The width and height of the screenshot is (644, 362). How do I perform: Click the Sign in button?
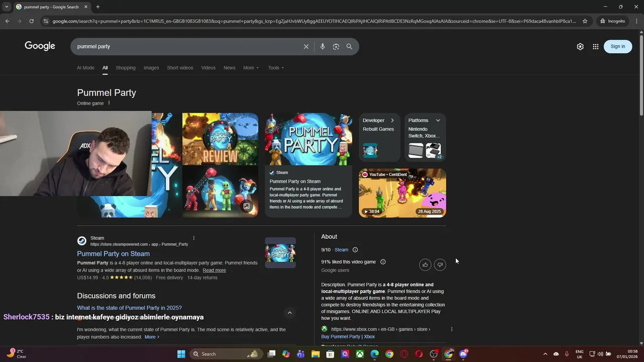[618, 46]
